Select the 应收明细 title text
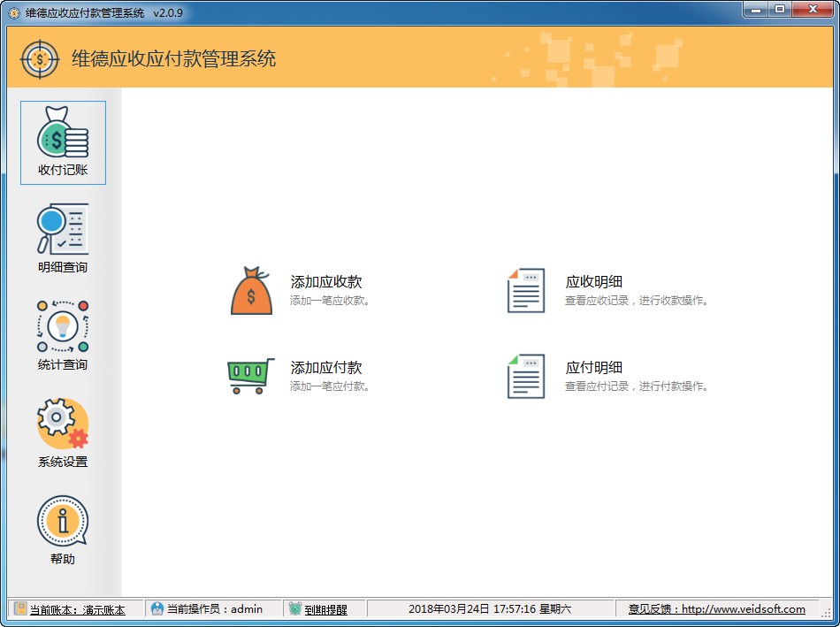840x627 pixels. coord(594,282)
